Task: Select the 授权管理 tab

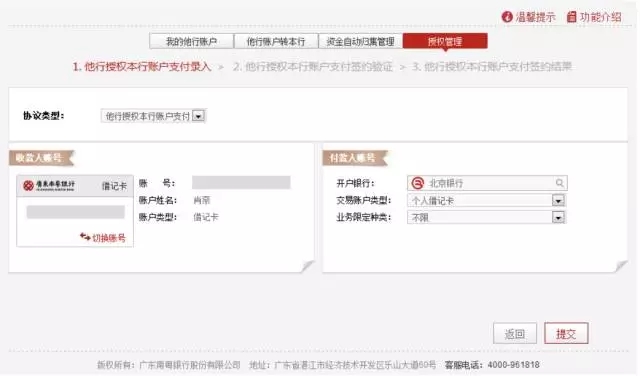Action: [x=445, y=41]
